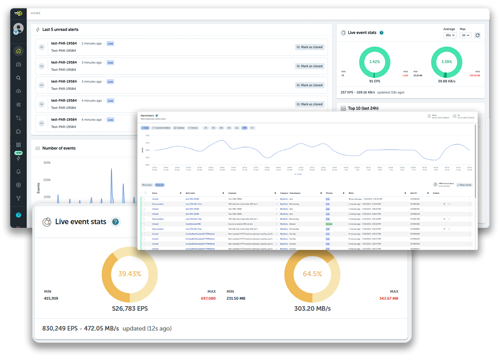
Task: Open help icon on large Live event stats card
Action: [115, 222]
